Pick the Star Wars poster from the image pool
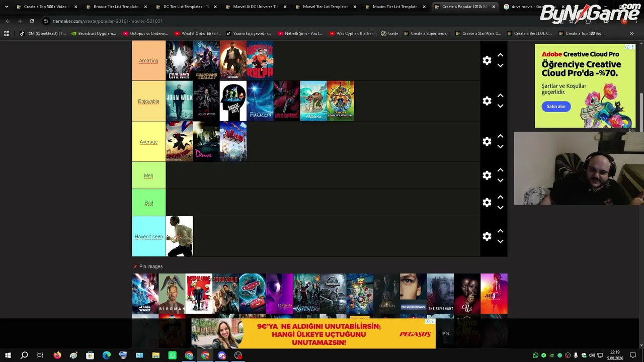 [x=145, y=294]
